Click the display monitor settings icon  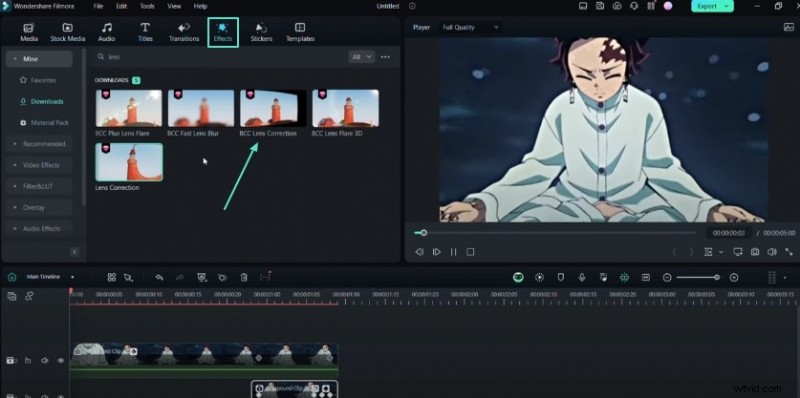[x=737, y=252]
